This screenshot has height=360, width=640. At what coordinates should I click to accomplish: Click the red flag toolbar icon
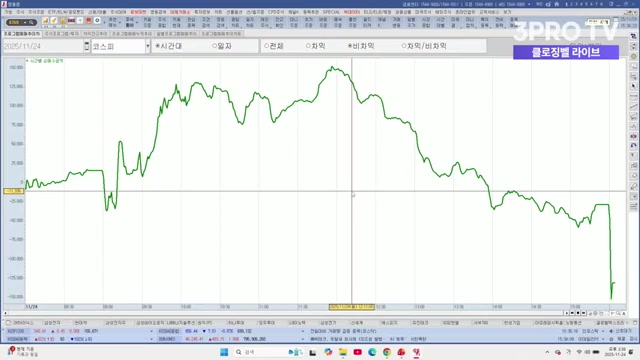click(x=89, y=20)
